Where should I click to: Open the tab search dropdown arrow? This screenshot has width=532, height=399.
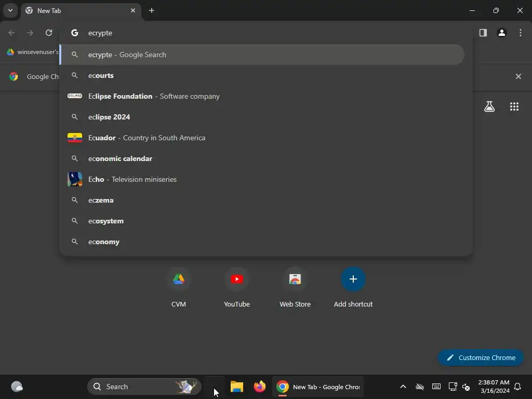click(10, 10)
